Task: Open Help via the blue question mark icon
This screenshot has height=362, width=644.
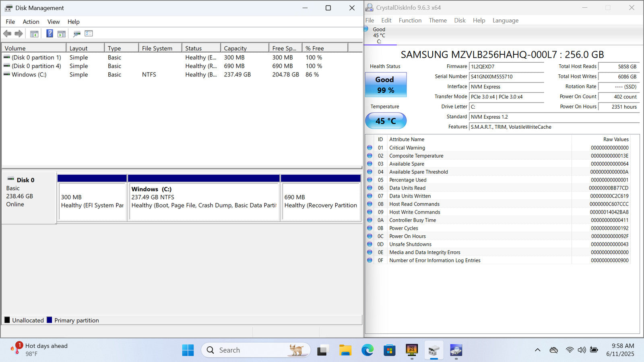Action: 50,33
